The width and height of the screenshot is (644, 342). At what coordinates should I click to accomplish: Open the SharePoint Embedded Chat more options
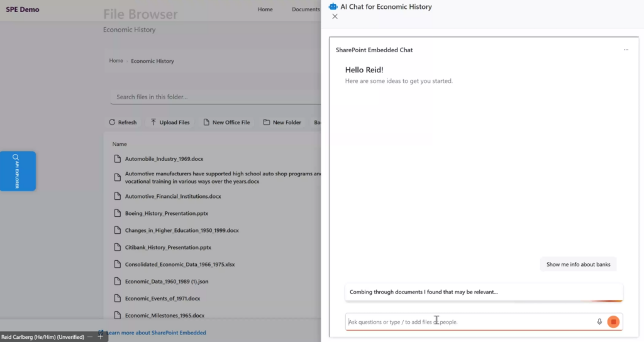pyautogui.click(x=626, y=50)
